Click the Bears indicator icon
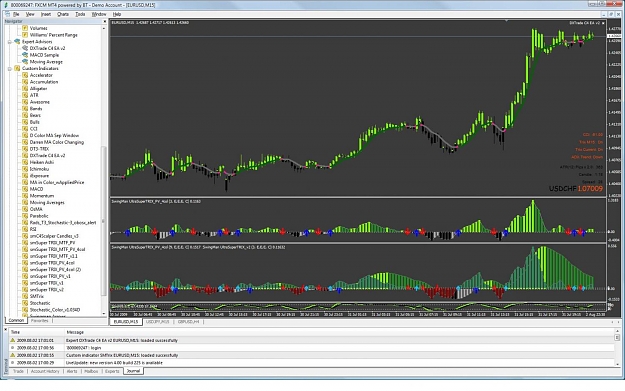The image size is (625, 391). (x=25, y=116)
